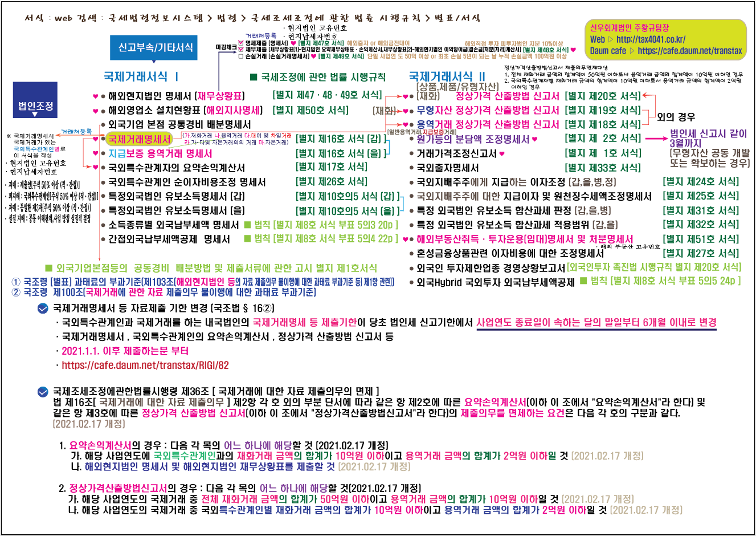This screenshot has width=756, height=536.
Task: Click the [별지 제51호 서식] reference
Action: coord(701,239)
